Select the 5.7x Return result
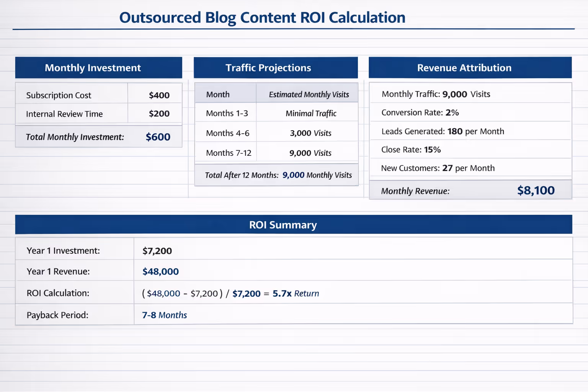The height and width of the screenshot is (392, 588). 296,294
